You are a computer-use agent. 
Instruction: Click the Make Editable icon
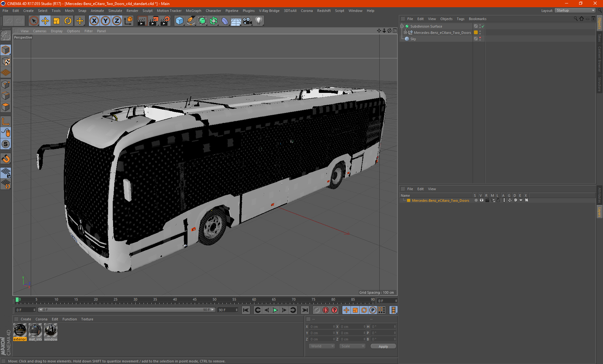click(x=6, y=36)
